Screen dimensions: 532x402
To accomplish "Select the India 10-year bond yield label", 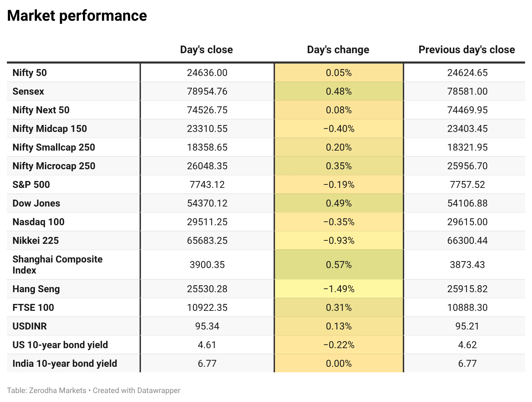I will click(65, 364).
